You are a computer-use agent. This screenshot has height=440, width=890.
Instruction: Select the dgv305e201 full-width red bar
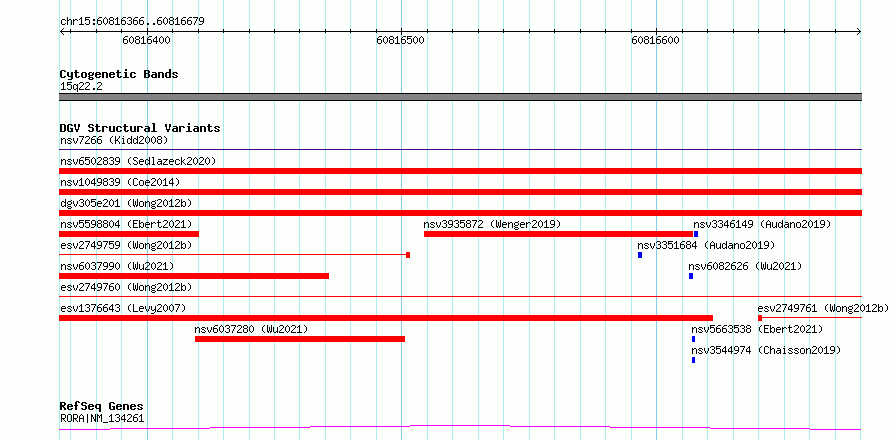pos(460,213)
